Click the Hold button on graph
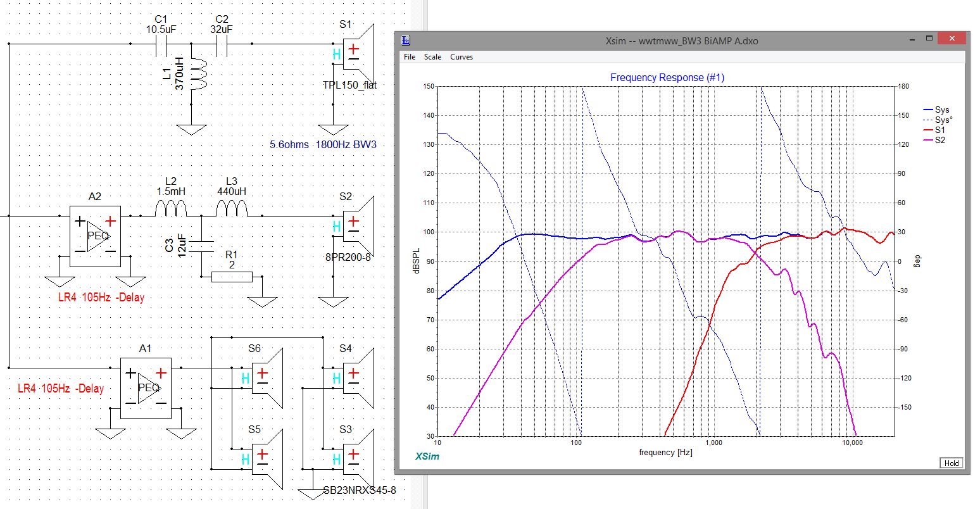The image size is (980, 509). tap(952, 463)
